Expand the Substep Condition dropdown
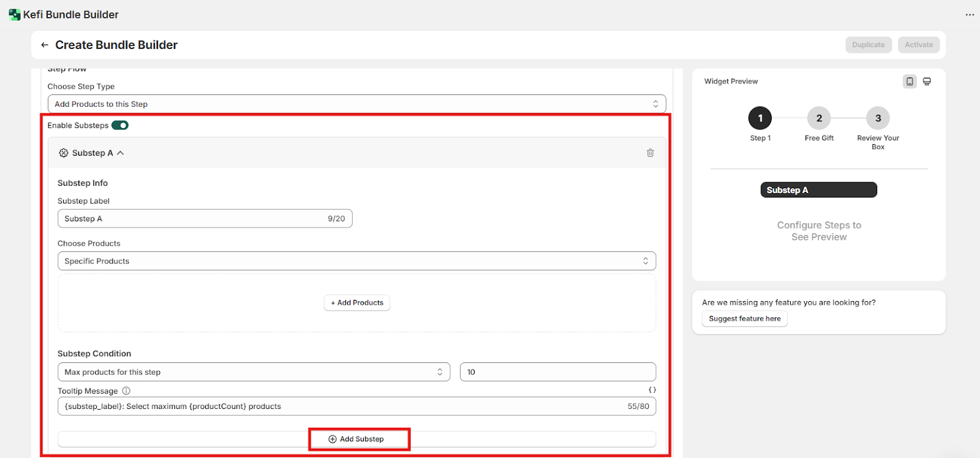The width and height of the screenshot is (980, 458). 254,372
